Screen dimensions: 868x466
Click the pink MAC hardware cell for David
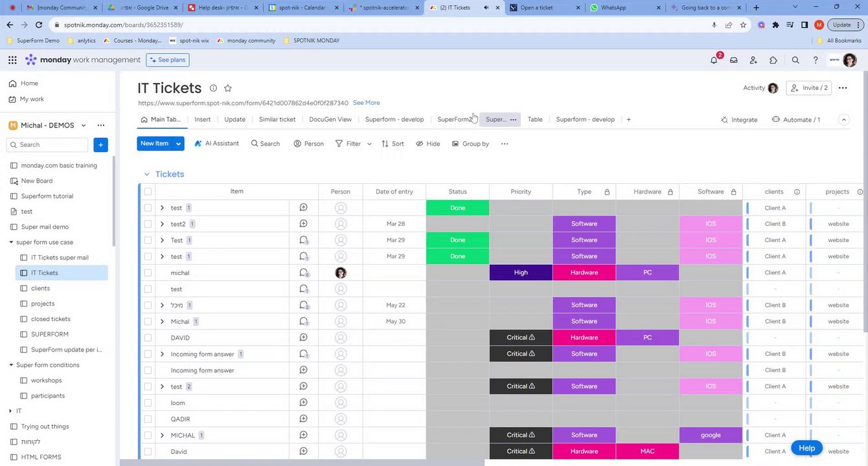(647, 452)
